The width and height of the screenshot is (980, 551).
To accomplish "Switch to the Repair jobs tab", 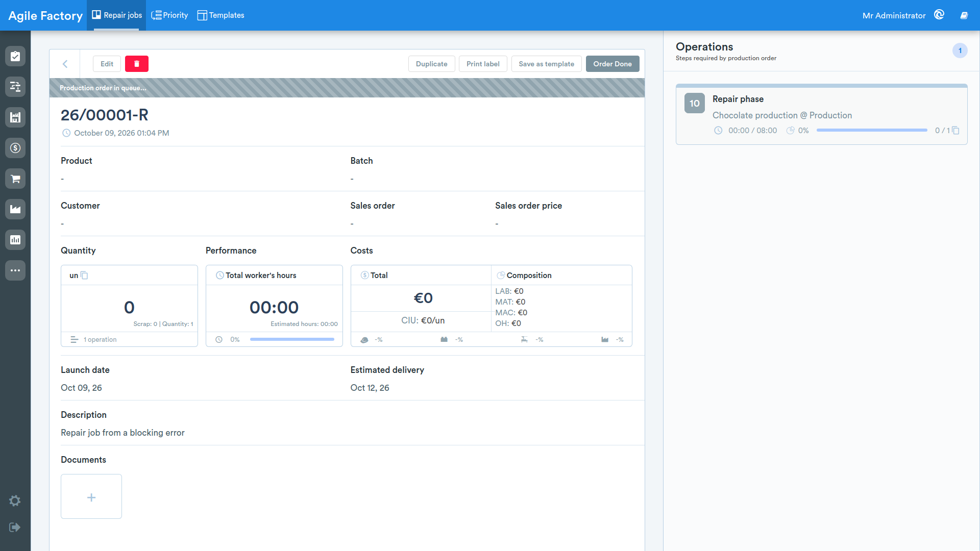I will click(x=117, y=15).
